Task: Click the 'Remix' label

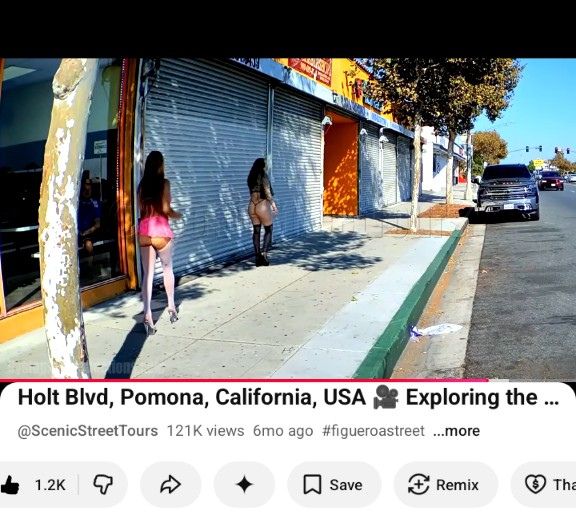Action: 457,485
